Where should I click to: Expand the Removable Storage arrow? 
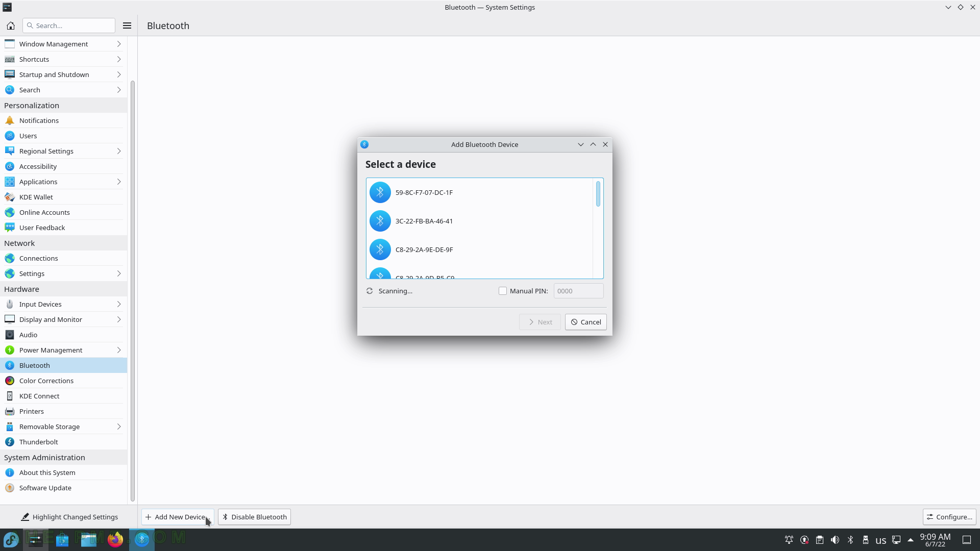point(119,427)
